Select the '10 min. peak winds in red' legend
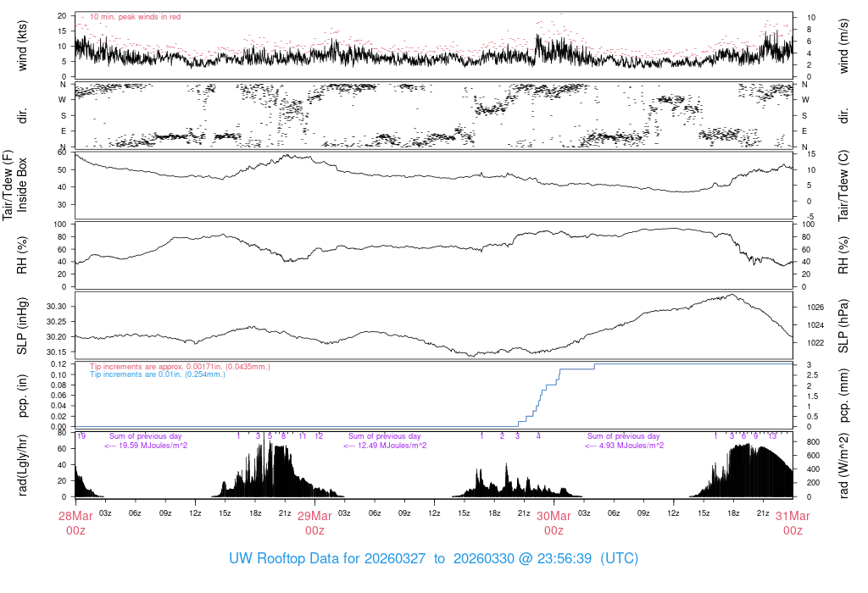This screenshot has height=593, width=868. [135, 17]
